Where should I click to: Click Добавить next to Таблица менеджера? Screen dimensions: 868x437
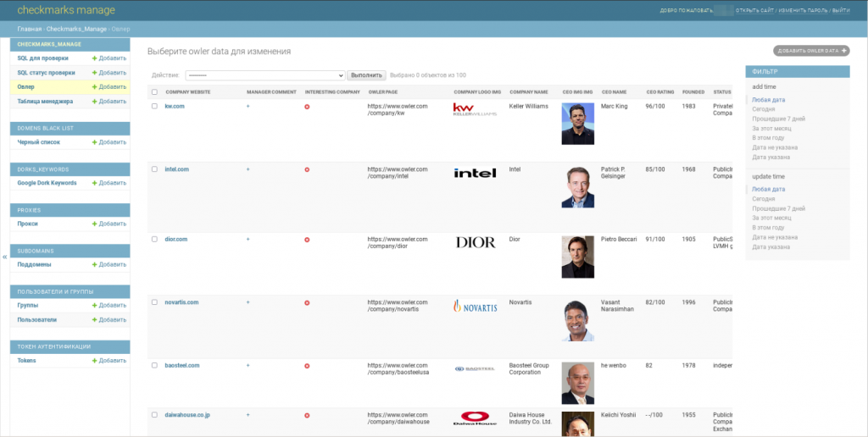click(x=109, y=102)
